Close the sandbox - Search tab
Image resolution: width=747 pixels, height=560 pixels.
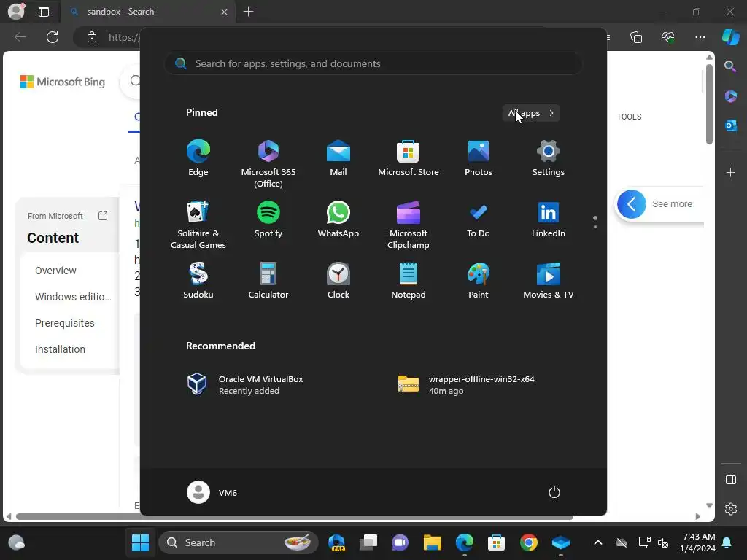click(225, 12)
